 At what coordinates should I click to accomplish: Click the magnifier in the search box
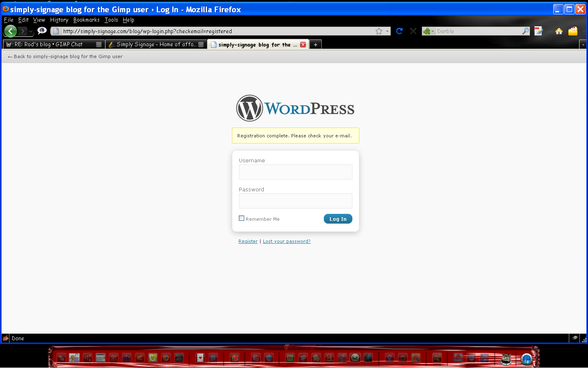tap(526, 31)
